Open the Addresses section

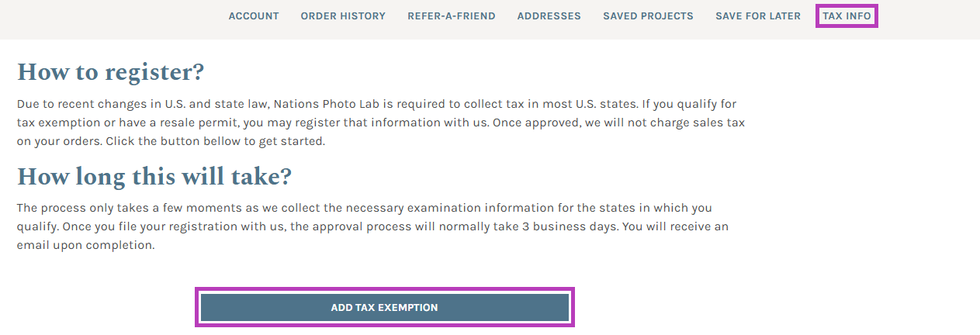[549, 16]
